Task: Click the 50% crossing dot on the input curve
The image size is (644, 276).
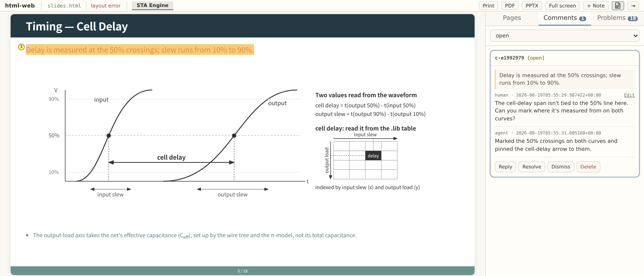Action: [109, 136]
